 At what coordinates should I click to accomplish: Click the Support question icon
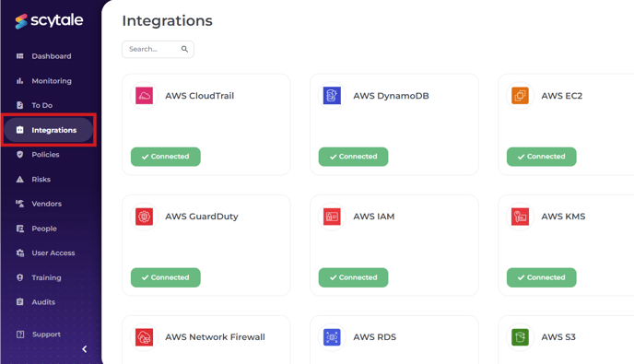tap(20, 335)
